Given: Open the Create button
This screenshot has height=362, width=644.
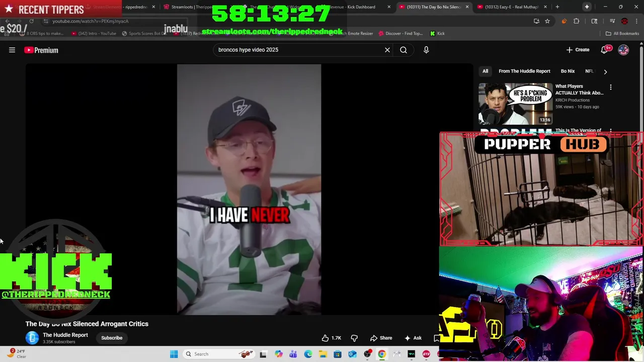Looking at the screenshot, I should (578, 50).
